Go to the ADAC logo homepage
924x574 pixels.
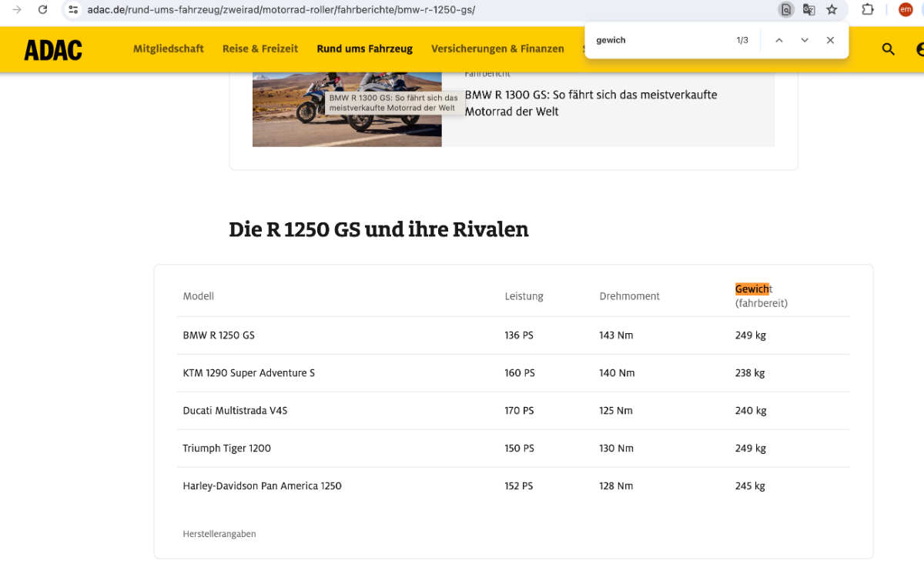[53, 49]
